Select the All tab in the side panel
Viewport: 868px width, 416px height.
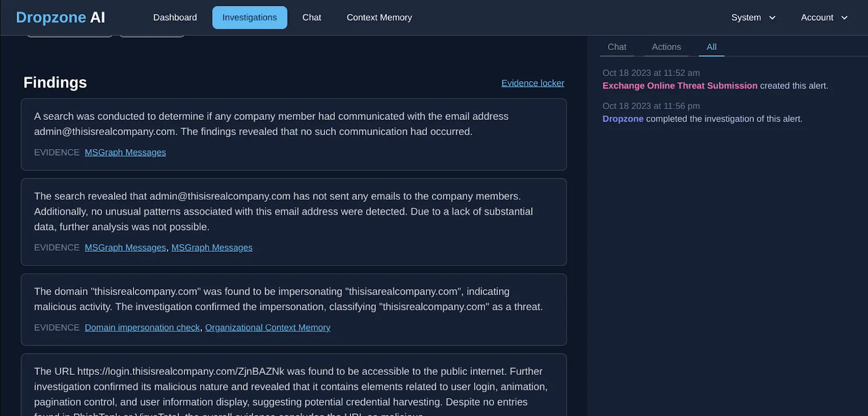pos(711,47)
